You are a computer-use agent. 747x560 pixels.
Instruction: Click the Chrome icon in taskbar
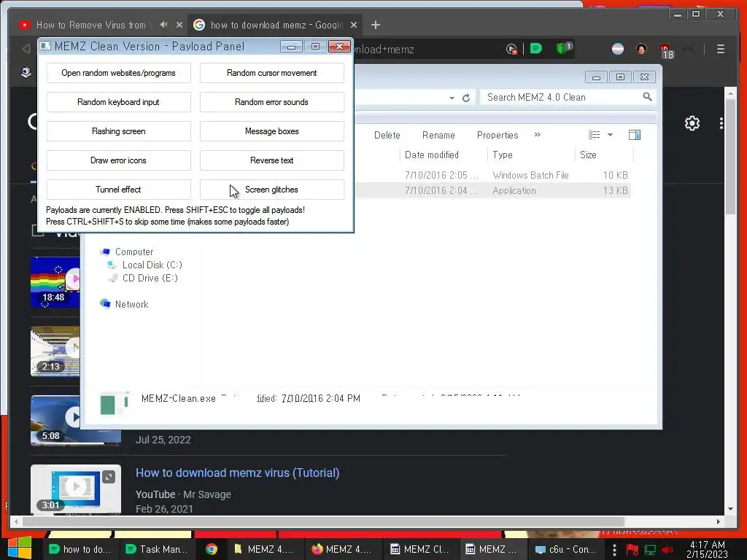(x=212, y=549)
